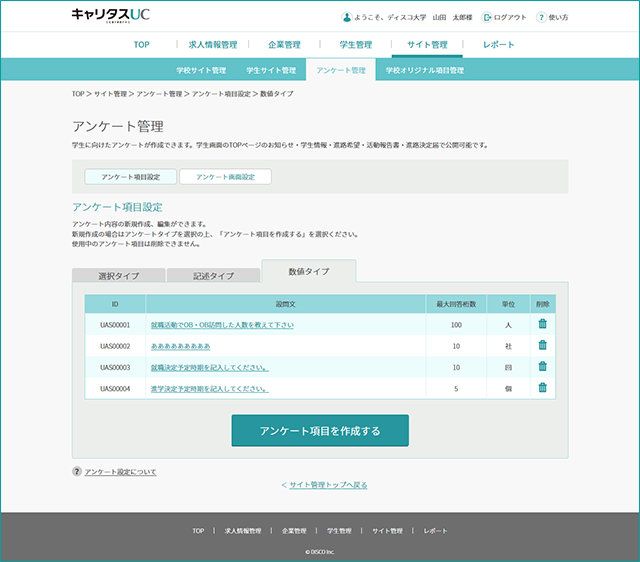The image size is (640, 562).
Task: Open 進学決定予定時期を記入してください link
Action: [209, 389]
